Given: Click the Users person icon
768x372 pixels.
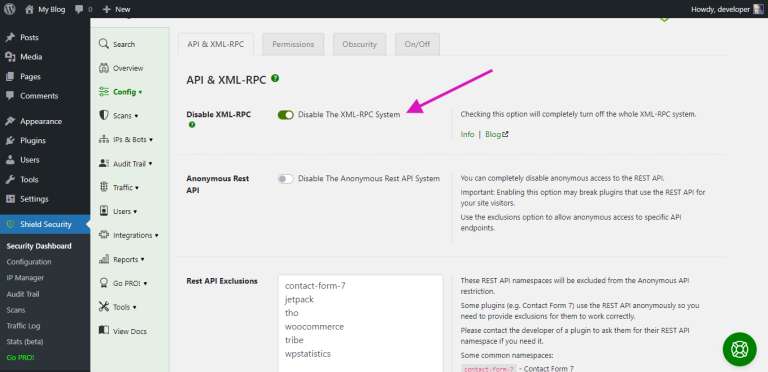Looking at the screenshot, I should [x=10, y=160].
